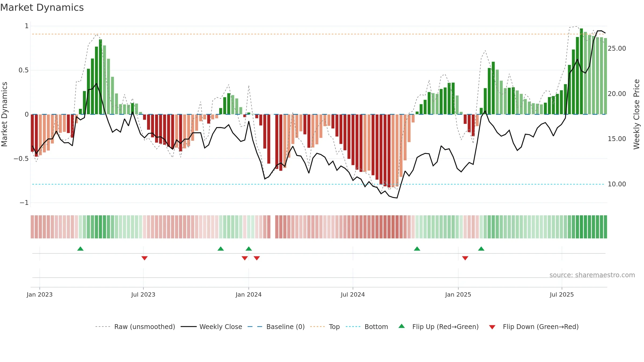Toggle the Top legend entry

[325, 327]
